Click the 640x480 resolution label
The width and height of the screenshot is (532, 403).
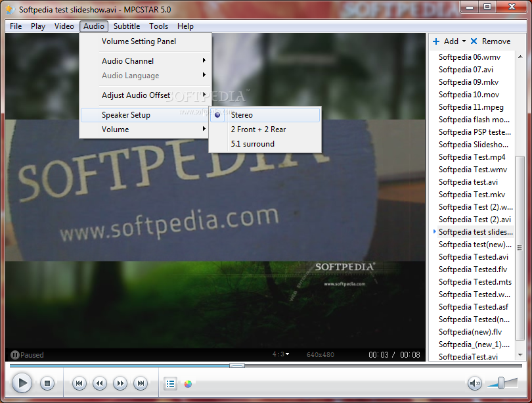(x=321, y=355)
